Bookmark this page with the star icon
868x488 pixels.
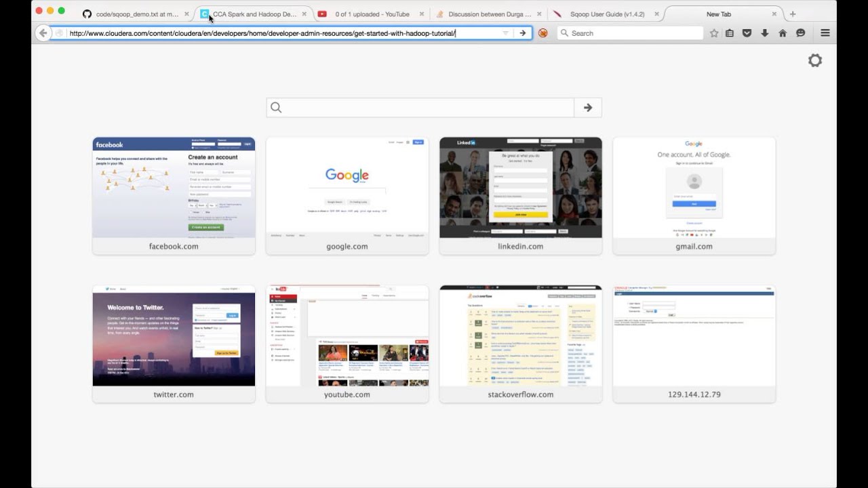tap(714, 33)
